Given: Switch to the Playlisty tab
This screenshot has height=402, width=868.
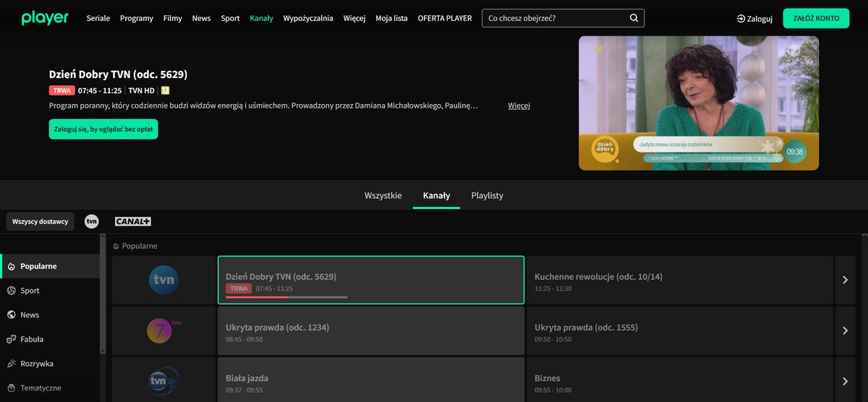Looking at the screenshot, I should pos(488,195).
